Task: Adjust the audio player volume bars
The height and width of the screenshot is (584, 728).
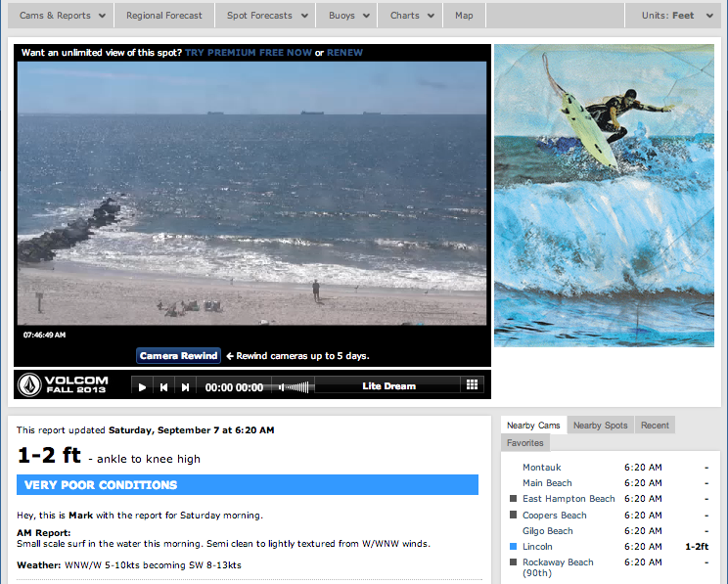Action: coord(294,386)
